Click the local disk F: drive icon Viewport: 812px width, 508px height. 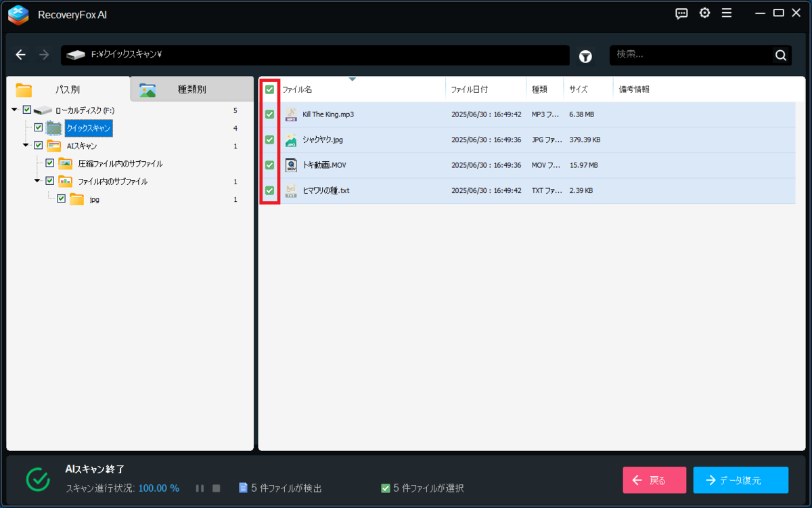point(43,110)
